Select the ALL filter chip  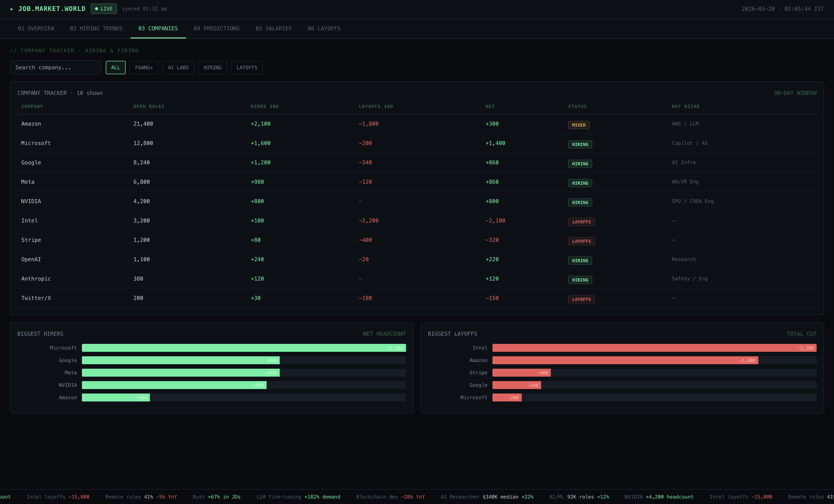click(115, 67)
